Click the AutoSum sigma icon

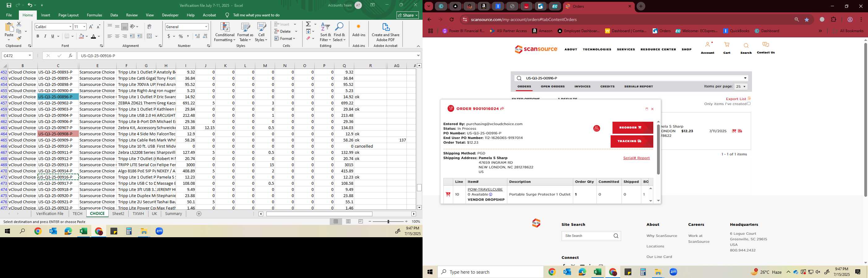[308, 24]
